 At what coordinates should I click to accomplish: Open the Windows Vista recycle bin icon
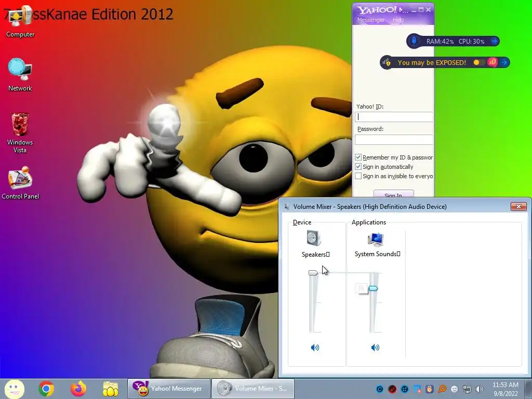coord(20,133)
